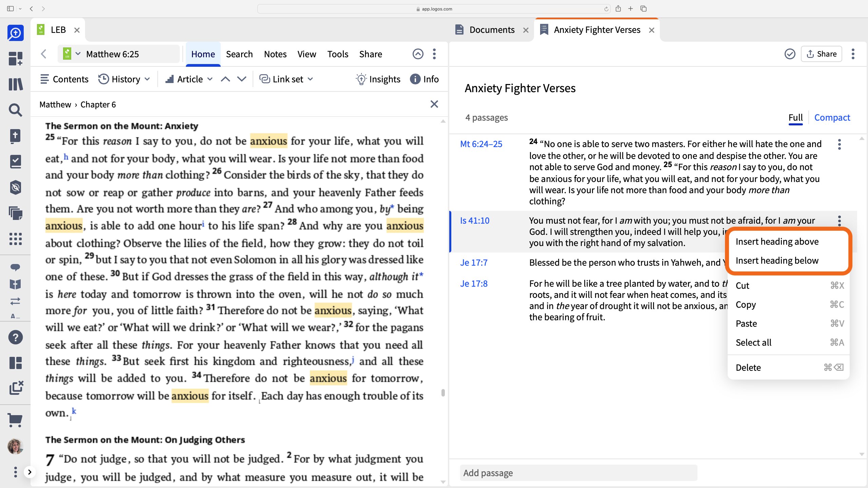Click scroll-down arrow in LEB text pane
Screen dimensions: 868x488
point(443,482)
